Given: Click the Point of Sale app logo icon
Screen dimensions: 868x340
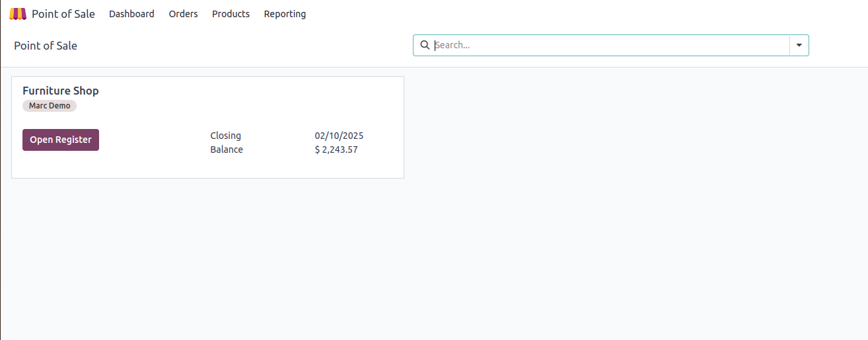Looking at the screenshot, I should pos(18,14).
